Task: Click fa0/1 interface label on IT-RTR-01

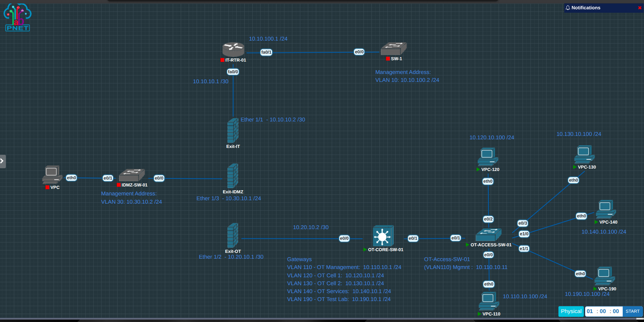Action: pyautogui.click(x=266, y=52)
